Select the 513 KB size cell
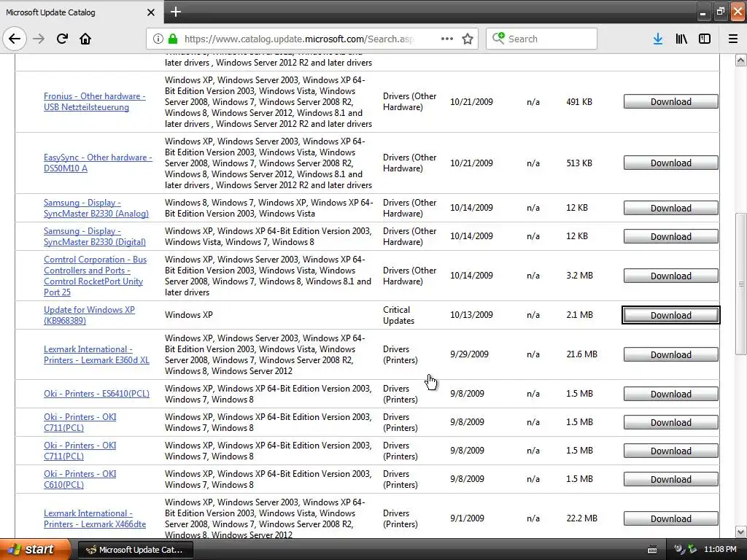Viewport: 747px width, 560px height. (578, 163)
